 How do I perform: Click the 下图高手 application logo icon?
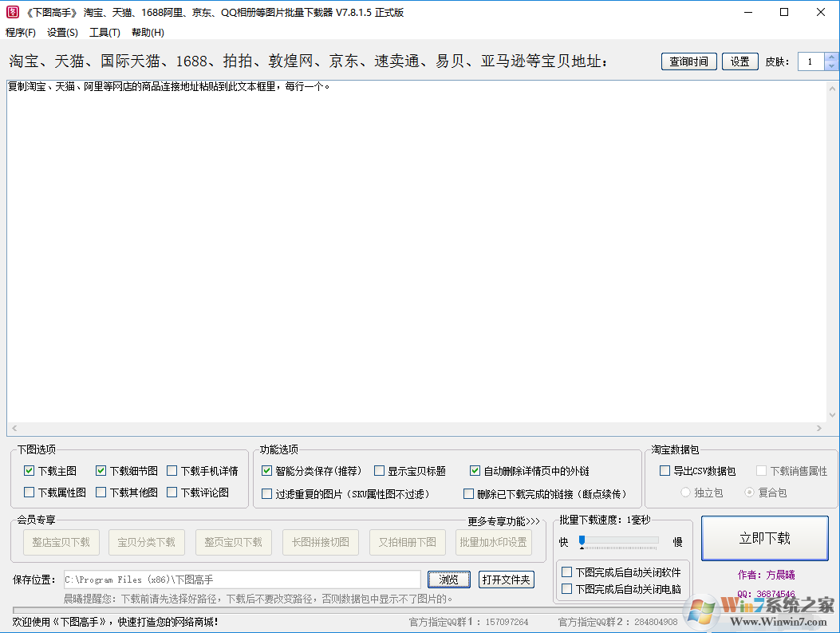11,11
